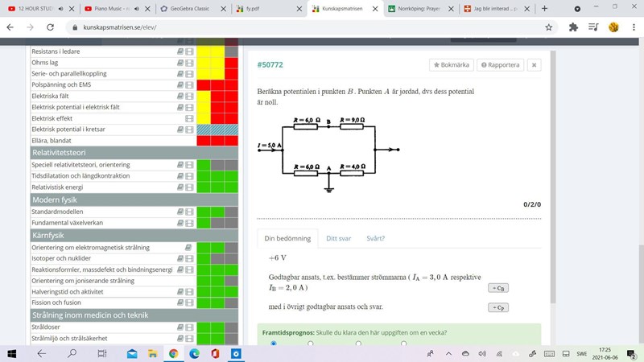Viewport: 644px width, 362px height.
Task: Select the first Framtidsprognos radio option
Action: click(274, 343)
